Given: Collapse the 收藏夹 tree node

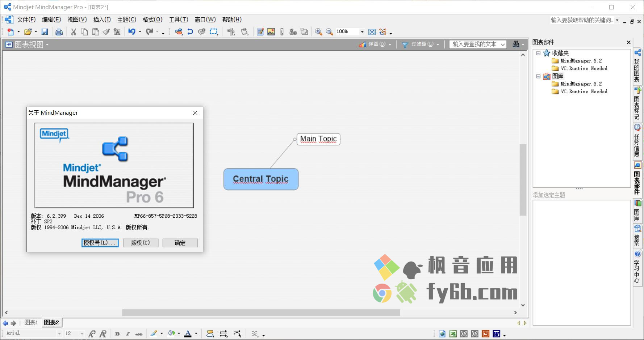Looking at the screenshot, I should pos(538,53).
